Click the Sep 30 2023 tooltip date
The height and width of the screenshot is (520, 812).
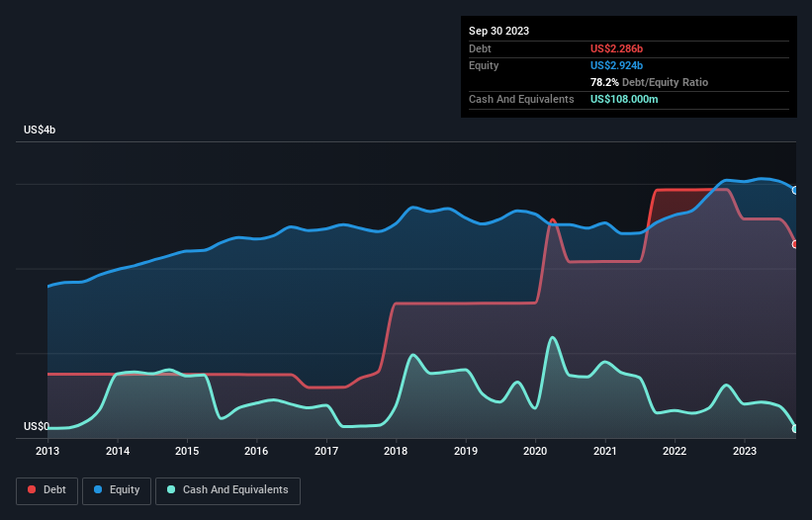tap(498, 31)
